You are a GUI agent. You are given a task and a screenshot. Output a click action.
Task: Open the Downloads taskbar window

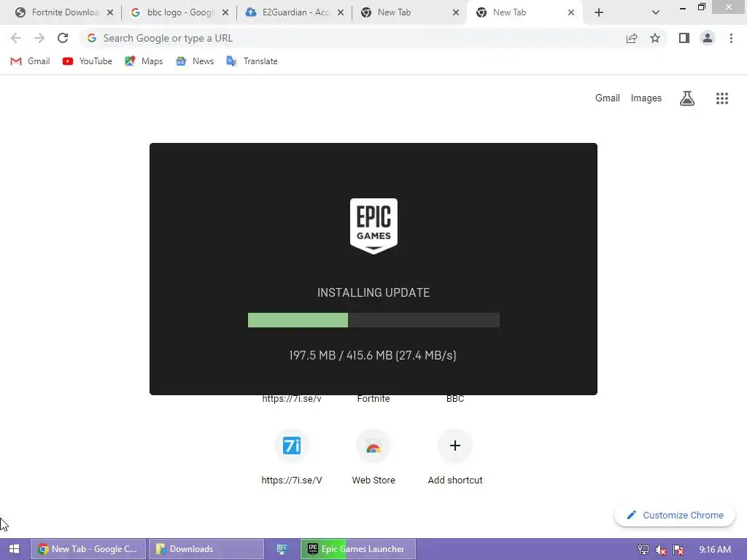pos(206,549)
